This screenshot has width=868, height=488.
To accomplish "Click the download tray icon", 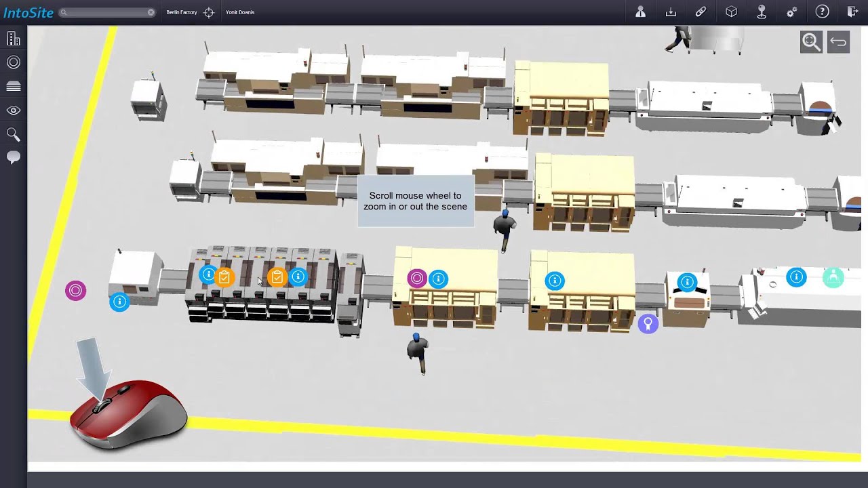I will tap(671, 12).
